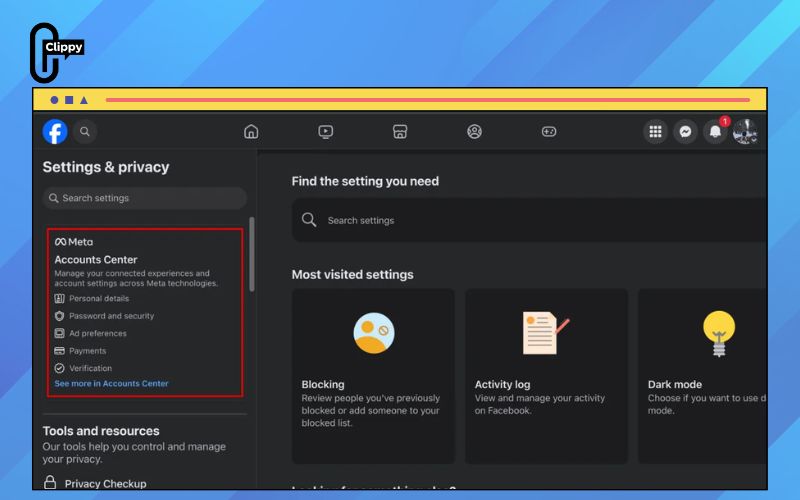Image resolution: width=800 pixels, height=500 pixels.
Task: Open the Messenger icon
Action: click(x=685, y=132)
